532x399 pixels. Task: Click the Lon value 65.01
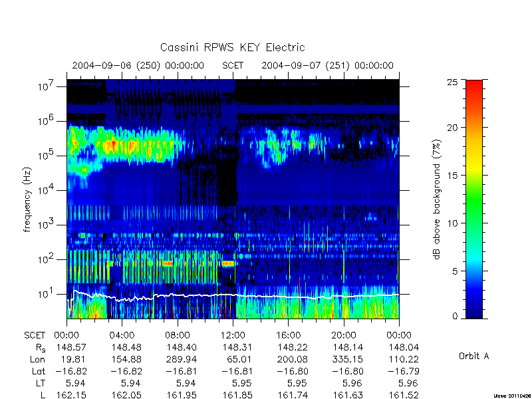(x=239, y=359)
